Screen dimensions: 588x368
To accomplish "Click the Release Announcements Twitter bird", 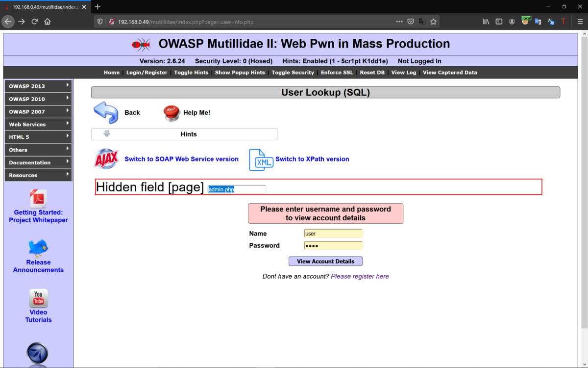I will pos(38,248).
